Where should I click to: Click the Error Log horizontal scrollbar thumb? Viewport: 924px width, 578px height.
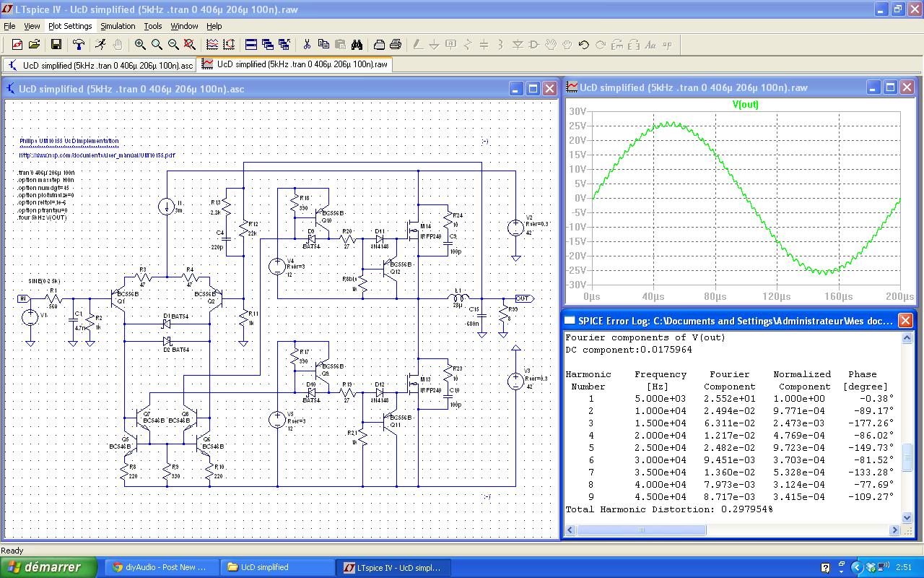point(641,530)
